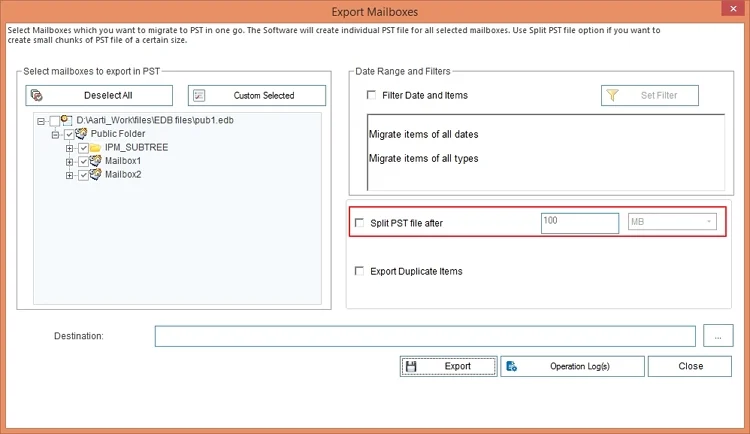Click the destination browse ellipsis button
Viewport: 750px width, 434px height.
pos(718,335)
